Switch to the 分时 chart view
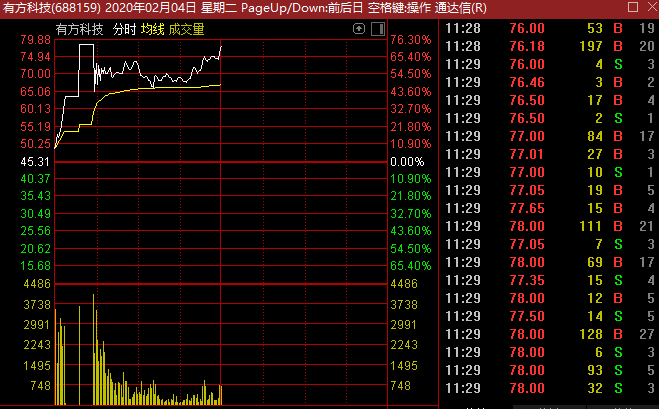 pyautogui.click(x=124, y=29)
